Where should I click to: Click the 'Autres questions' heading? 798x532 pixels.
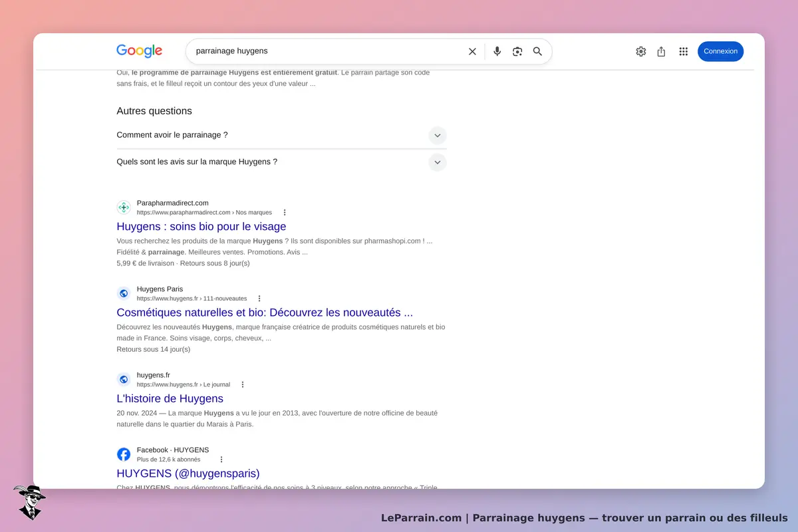pos(154,111)
